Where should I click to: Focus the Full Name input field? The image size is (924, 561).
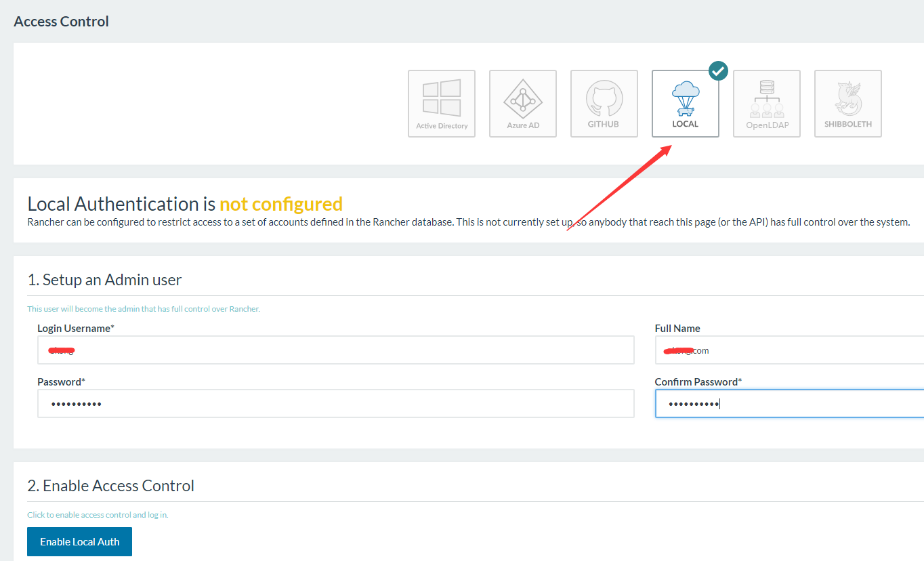tap(789, 350)
